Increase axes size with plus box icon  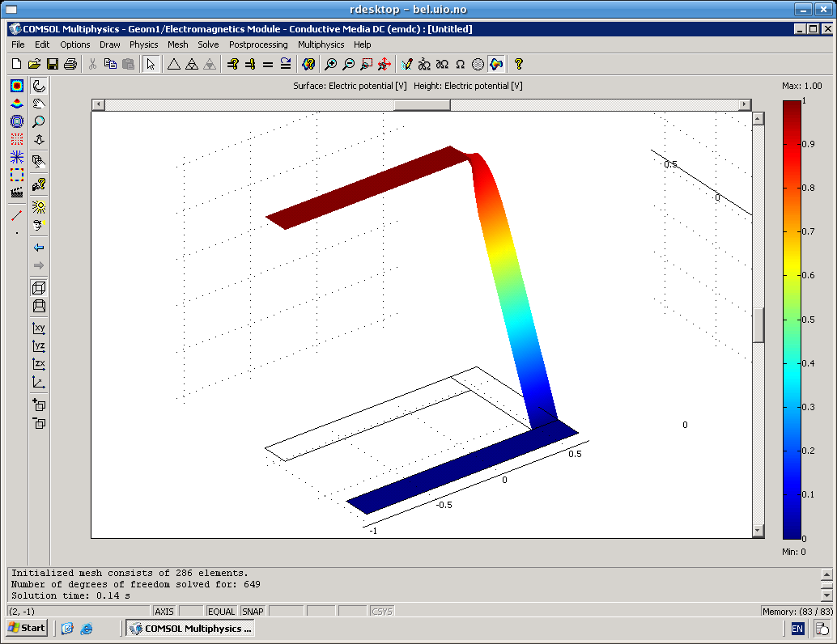pyautogui.click(x=39, y=405)
